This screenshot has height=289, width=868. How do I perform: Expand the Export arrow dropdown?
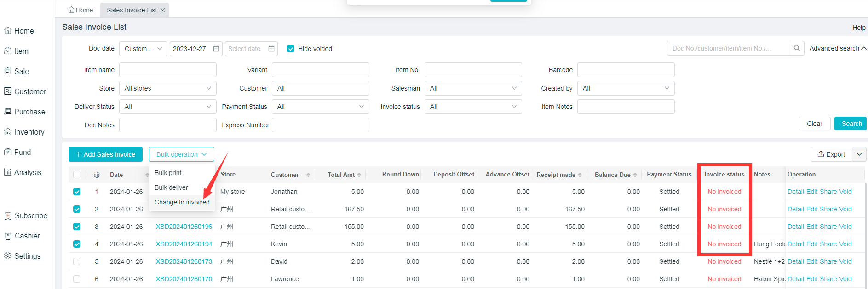859,154
